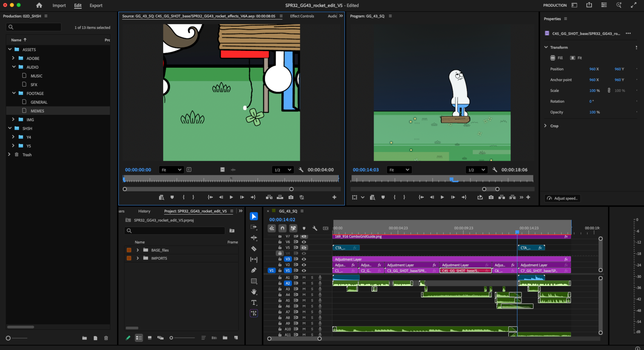
Task: Click Lift button in Program monitor
Action: pyautogui.click(x=502, y=197)
